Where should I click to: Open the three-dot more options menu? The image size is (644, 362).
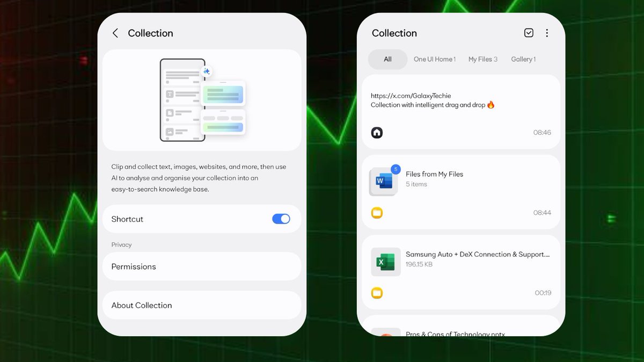click(x=547, y=33)
